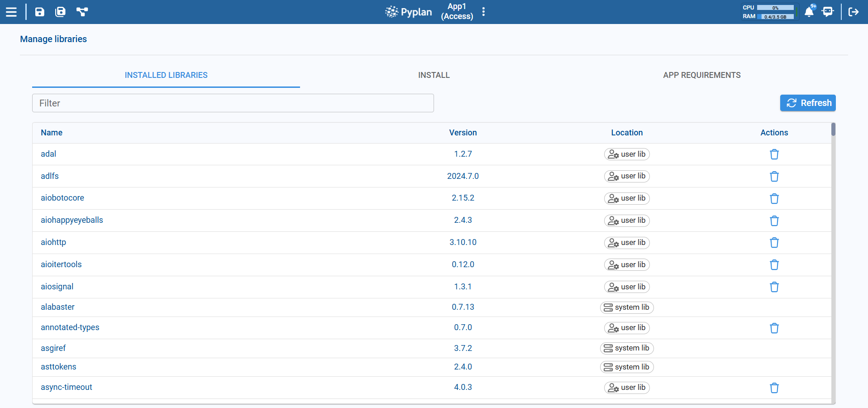868x408 pixels.
Task: Select the Installed Libraries tab
Action: point(166,75)
